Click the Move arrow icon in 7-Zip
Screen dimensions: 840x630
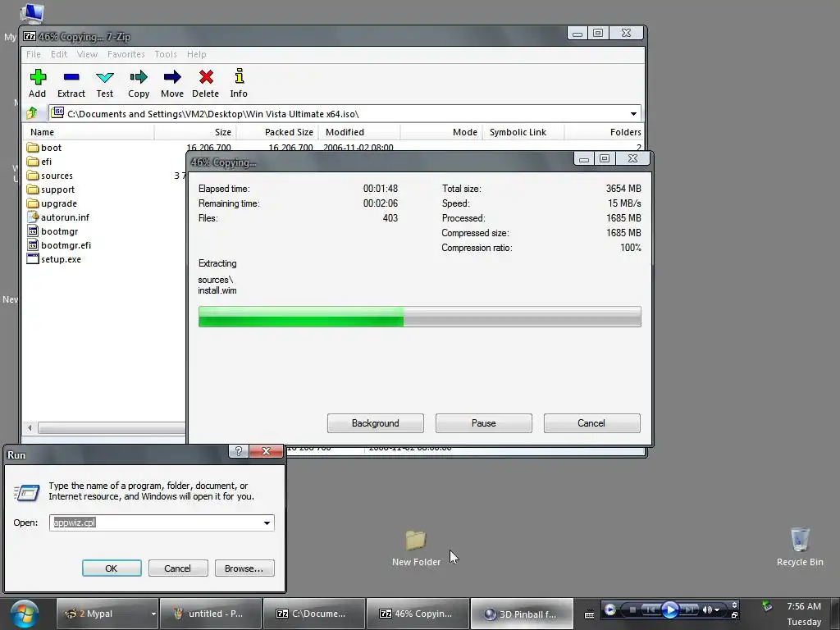pyautogui.click(x=172, y=77)
